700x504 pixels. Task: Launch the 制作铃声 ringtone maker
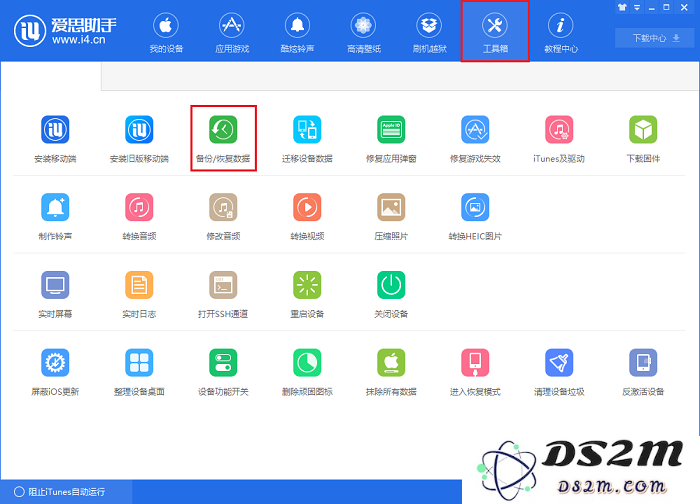coord(55,217)
